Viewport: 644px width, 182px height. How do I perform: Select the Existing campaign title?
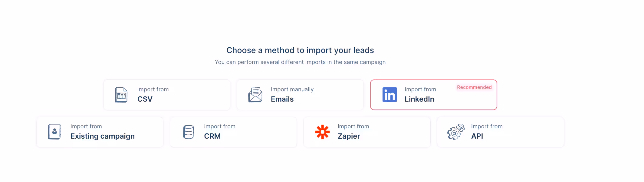tap(103, 136)
